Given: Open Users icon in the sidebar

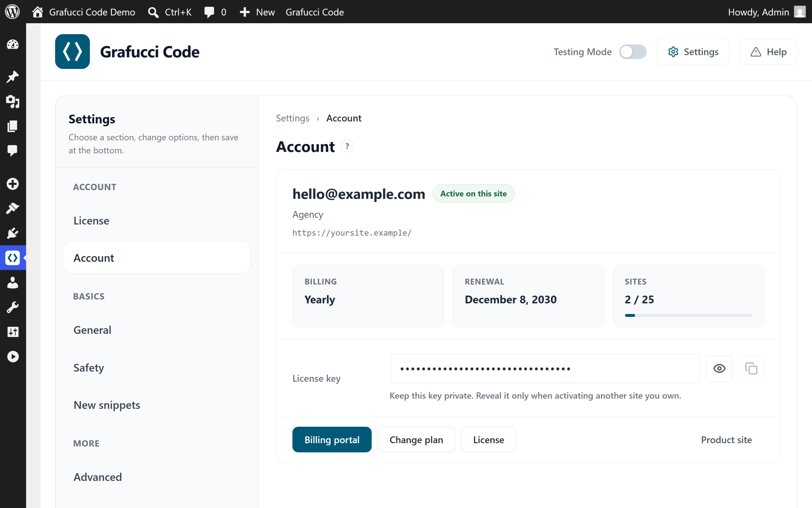Looking at the screenshot, I should 13,283.
